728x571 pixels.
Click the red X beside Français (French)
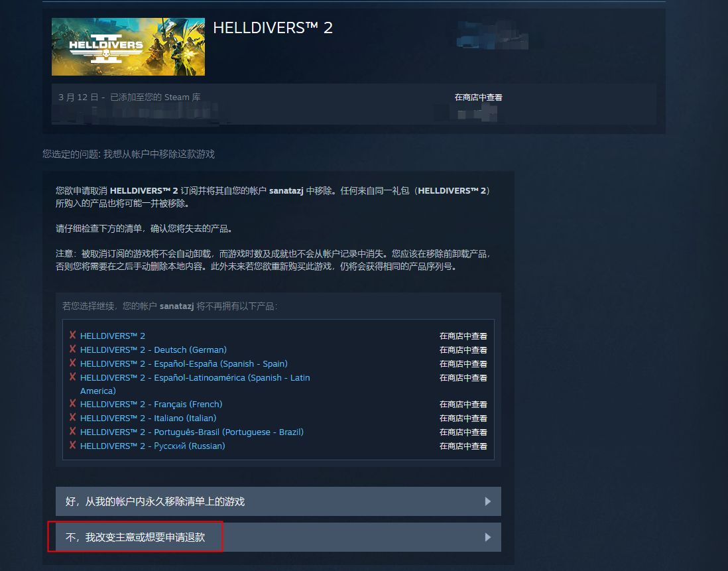tap(72, 403)
